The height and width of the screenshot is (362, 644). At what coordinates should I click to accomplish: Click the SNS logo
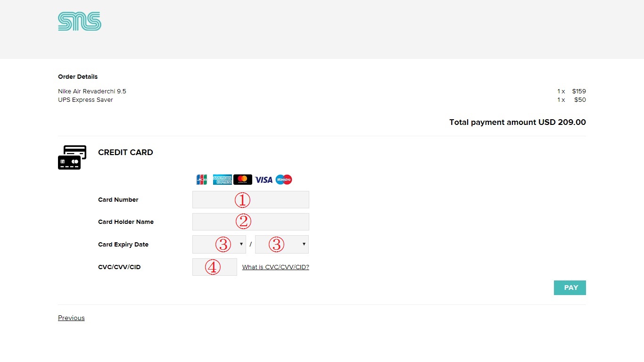click(x=79, y=22)
